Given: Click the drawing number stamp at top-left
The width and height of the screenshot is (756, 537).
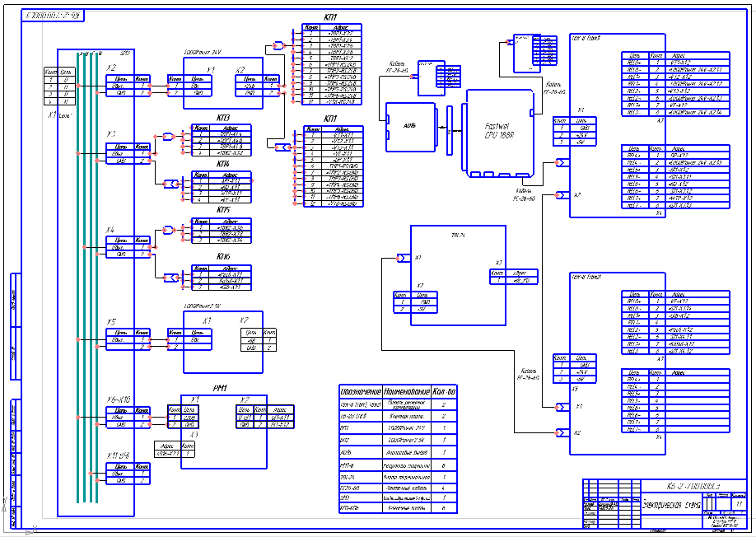Looking at the screenshot, I should pyautogui.click(x=53, y=16).
